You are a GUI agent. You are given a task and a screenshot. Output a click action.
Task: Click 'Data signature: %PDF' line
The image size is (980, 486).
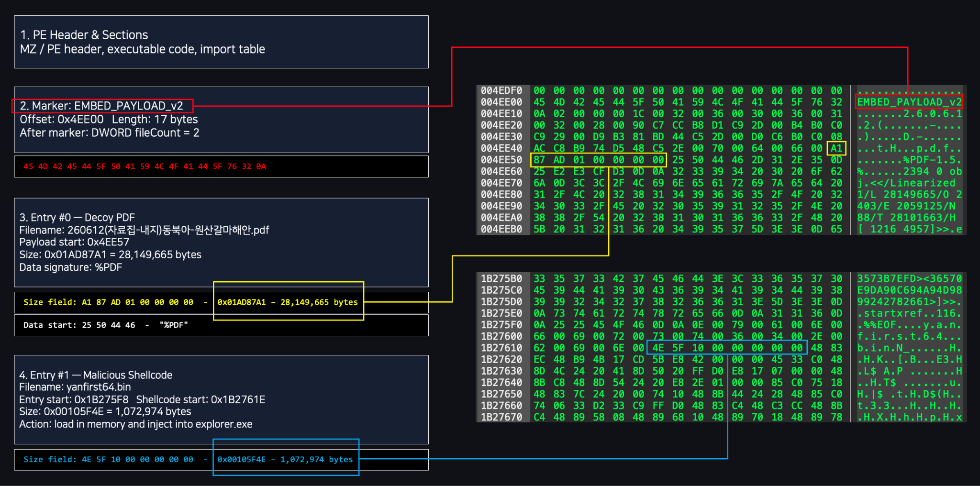[71, 267]
